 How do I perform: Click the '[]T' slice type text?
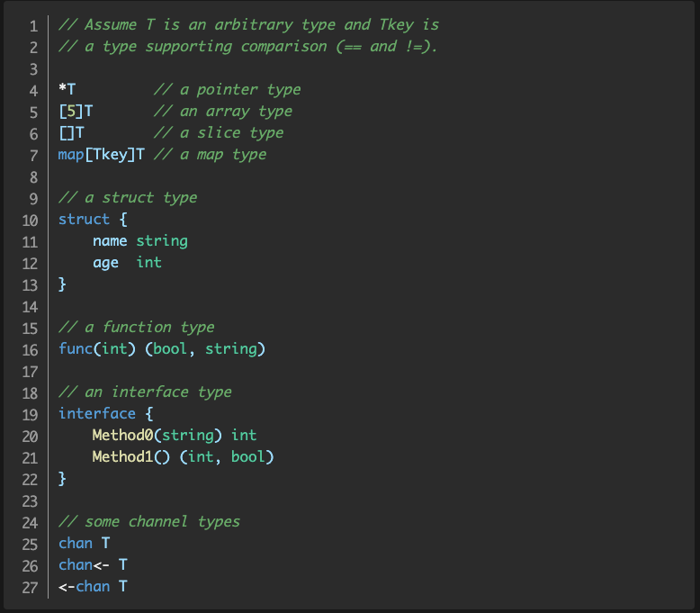(x=71, y=133)
